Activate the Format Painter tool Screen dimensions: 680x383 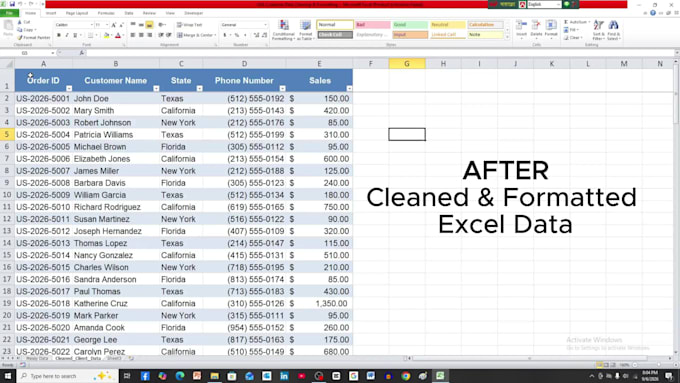(34, 38)
